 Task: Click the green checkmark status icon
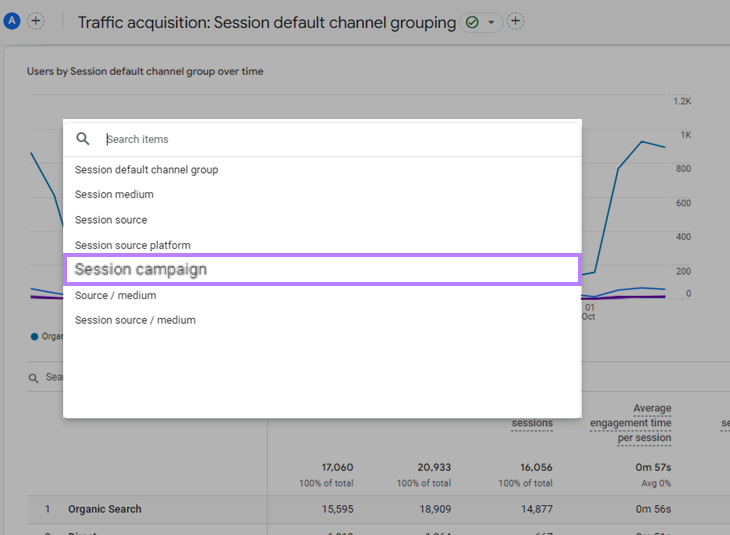(472, 22)
